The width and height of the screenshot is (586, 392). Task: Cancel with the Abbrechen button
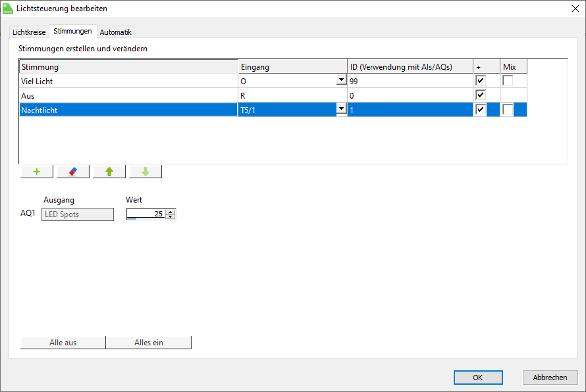coord(550,378)
